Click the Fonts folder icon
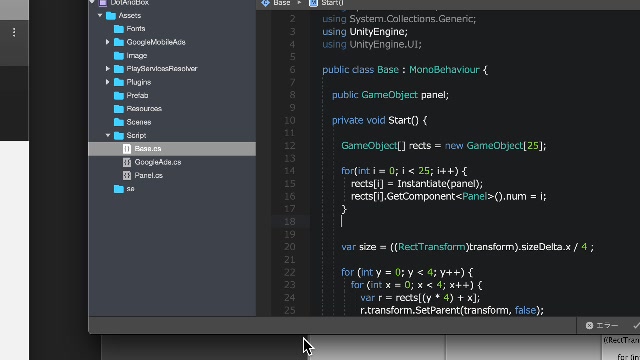Image resolution: width=640 pixels, height=360 pixels. click(x=119, y=29)
